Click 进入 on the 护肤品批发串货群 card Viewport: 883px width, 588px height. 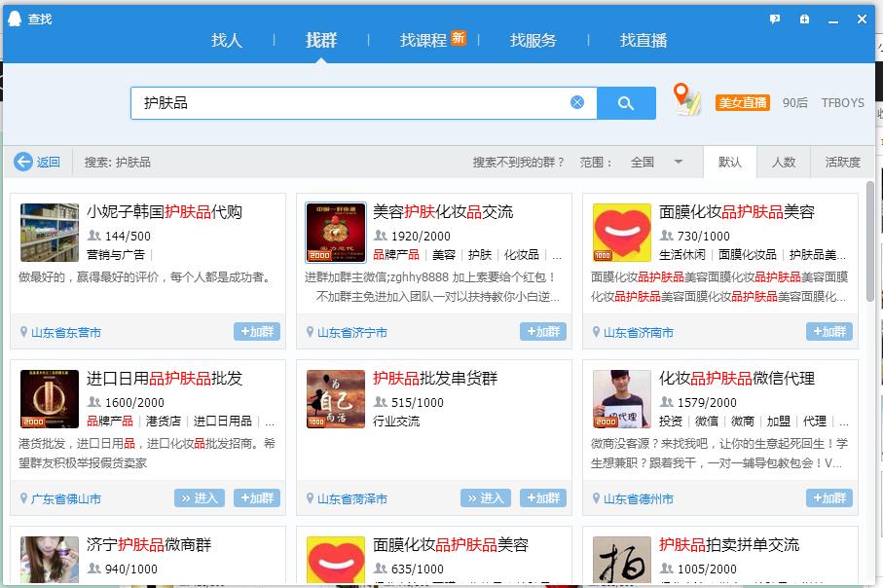485,496
